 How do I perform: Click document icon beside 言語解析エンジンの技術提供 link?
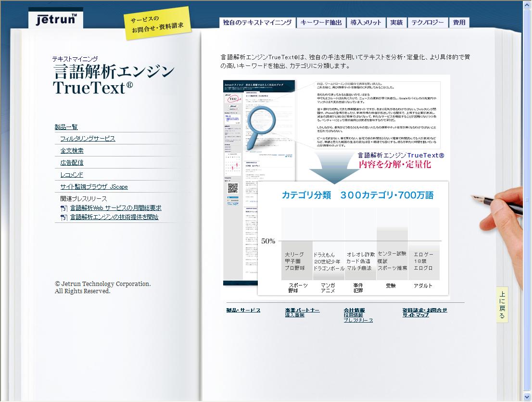point(64,217)
